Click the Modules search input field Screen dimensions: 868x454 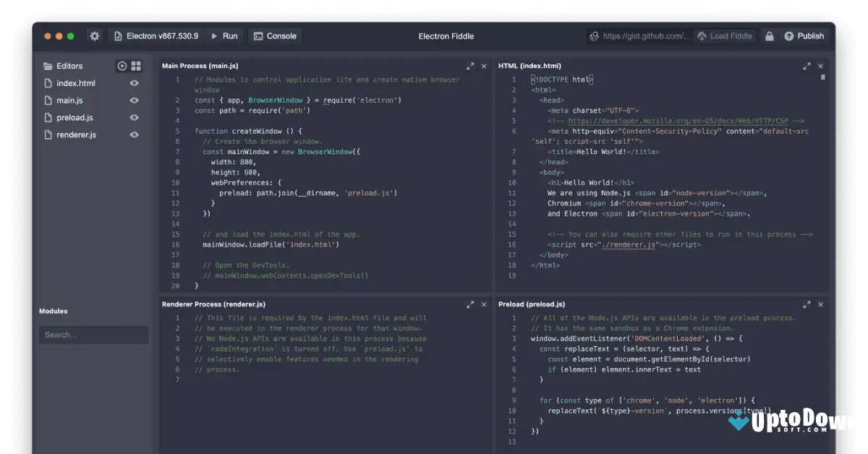click(93, 335)
